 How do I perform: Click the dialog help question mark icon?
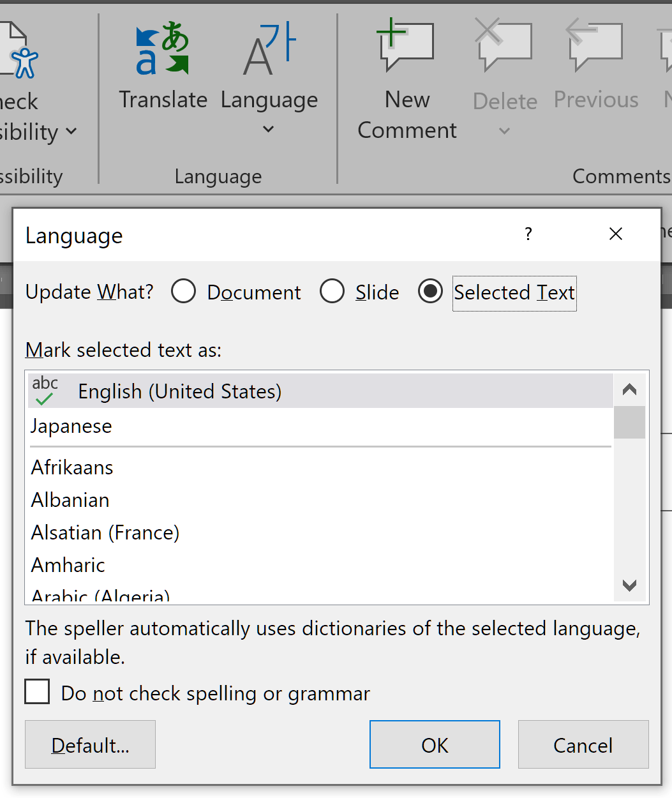528,234
